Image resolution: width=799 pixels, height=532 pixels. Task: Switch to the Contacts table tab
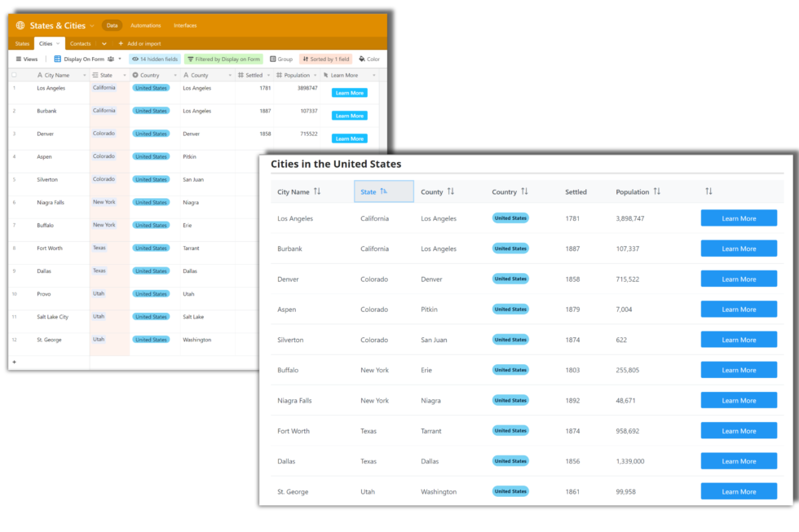pos(82,43)
